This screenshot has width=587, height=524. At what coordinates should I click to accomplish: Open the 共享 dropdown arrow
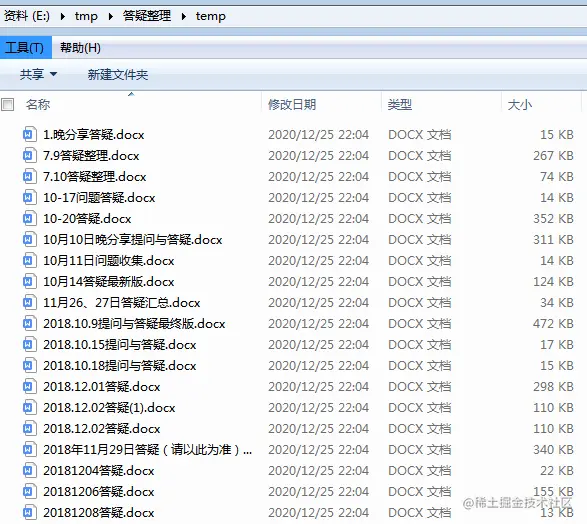tap(54, 74)
